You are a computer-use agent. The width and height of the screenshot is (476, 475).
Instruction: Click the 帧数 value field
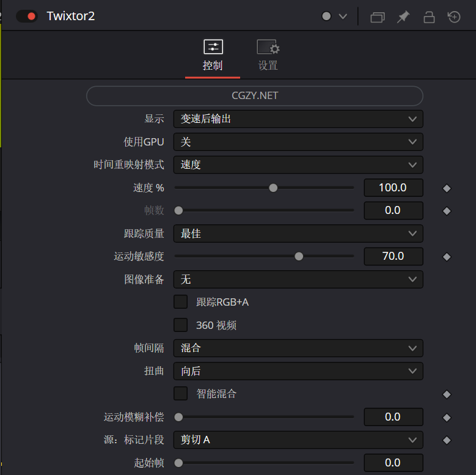click(x=394, y=210)
